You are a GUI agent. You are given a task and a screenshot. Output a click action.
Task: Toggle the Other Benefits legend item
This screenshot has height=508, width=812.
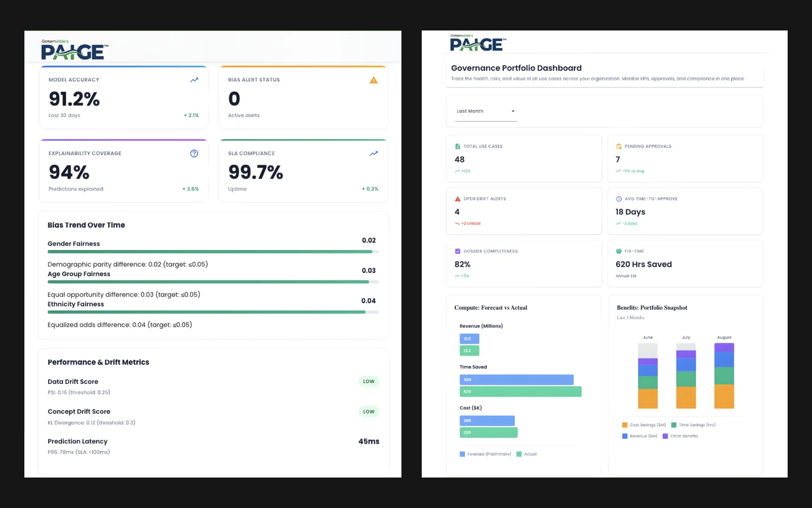click(680, 436)
